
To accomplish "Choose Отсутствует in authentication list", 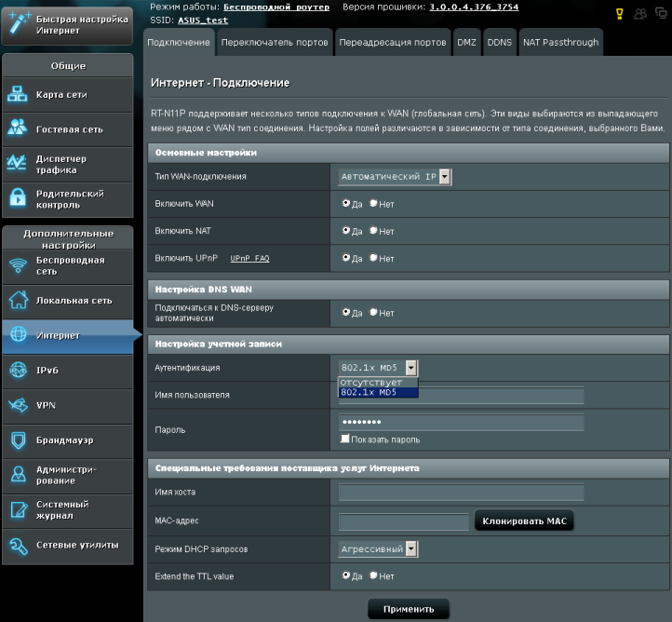I will pyautogui.click(x=378, y=383).
